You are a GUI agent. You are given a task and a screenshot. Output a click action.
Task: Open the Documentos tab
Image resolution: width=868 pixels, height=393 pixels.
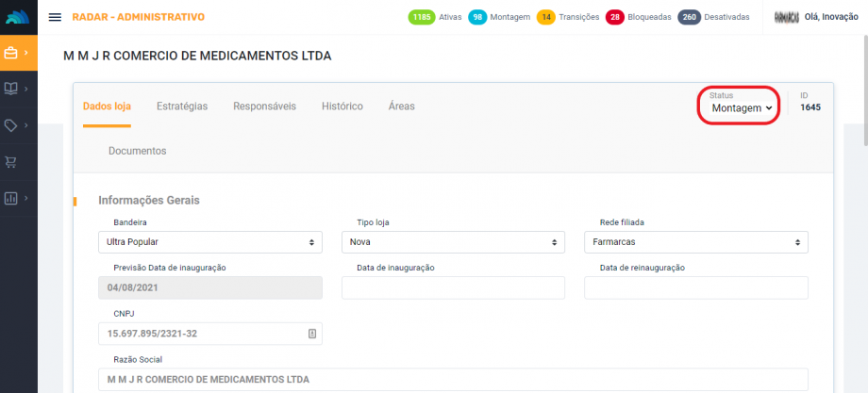tap(137, 151)
